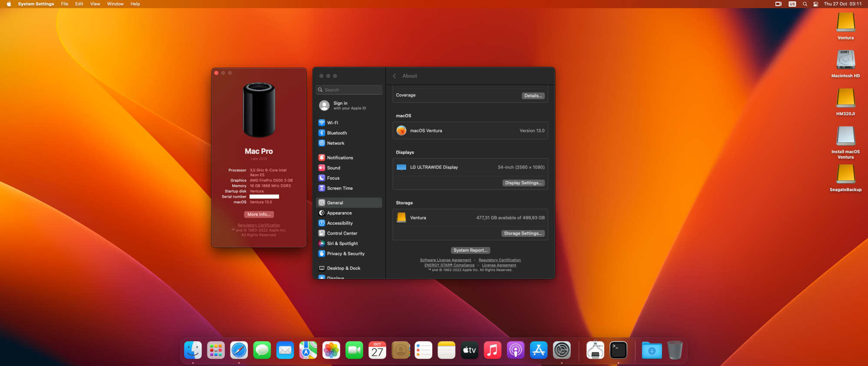The height and width of the screenshot is (366, 868).
Task: Click the macOS Ventura version row
Action: [x=470, y=131]
